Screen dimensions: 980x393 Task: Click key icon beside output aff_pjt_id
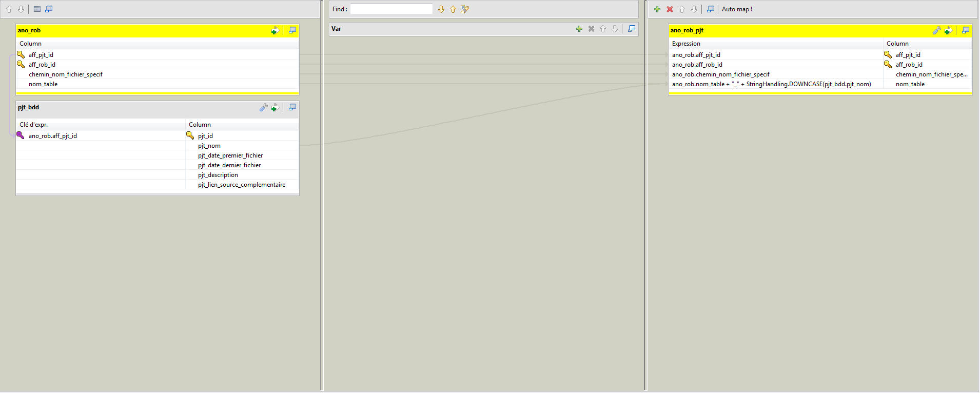click(x=888, y=54)
